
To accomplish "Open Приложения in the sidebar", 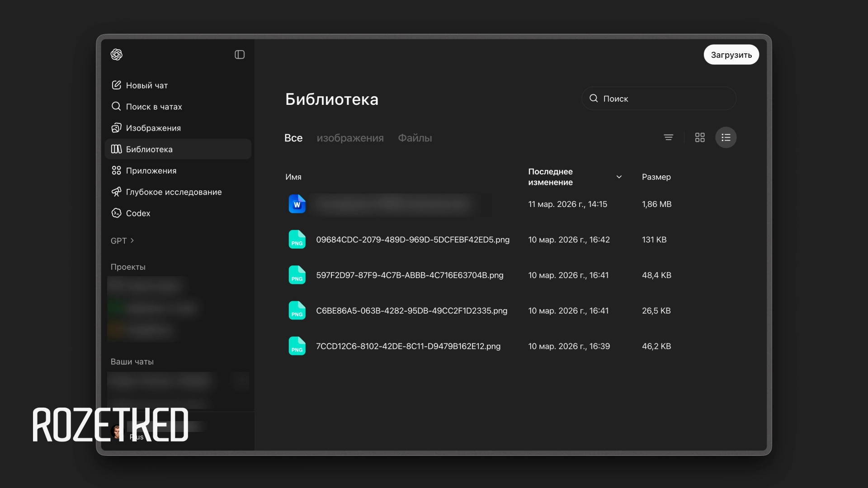I will 151,170.
